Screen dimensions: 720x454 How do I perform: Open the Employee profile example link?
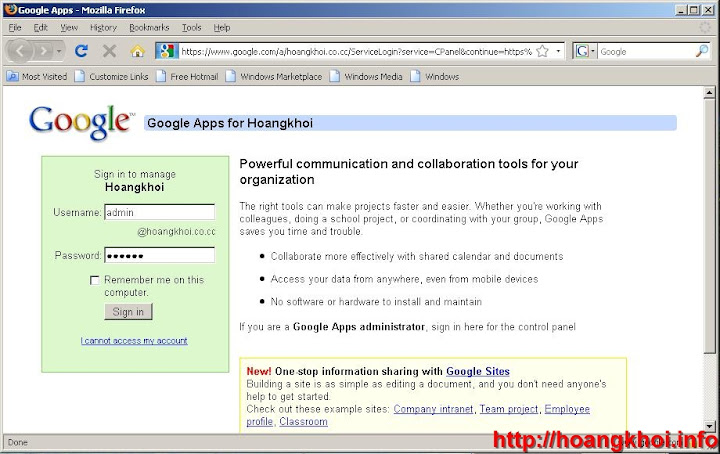point(567,409)
